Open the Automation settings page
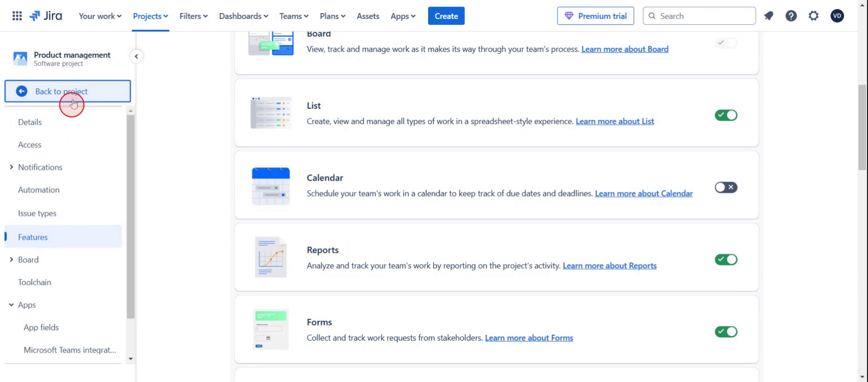 click(39, 190)
